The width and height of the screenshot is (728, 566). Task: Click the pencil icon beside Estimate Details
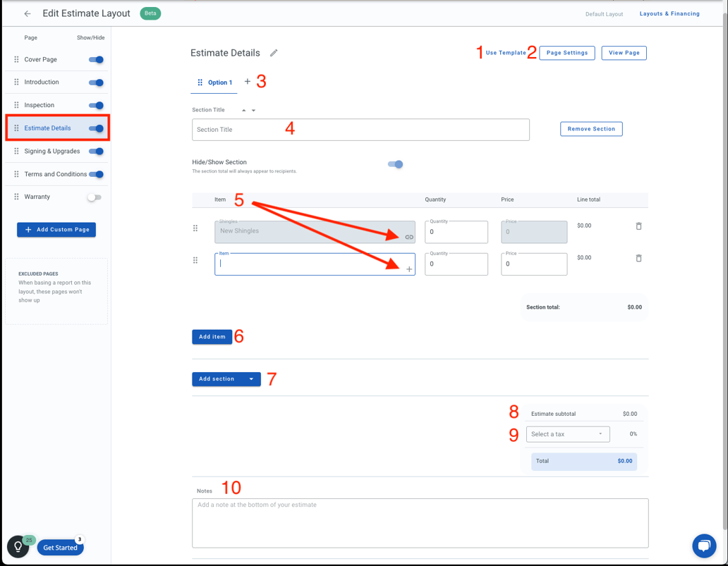(274, 53)
